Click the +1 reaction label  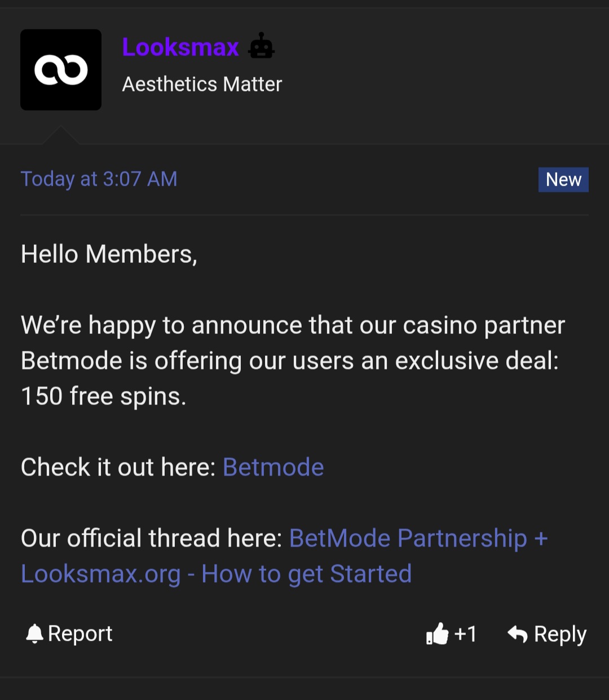(466, 634)
